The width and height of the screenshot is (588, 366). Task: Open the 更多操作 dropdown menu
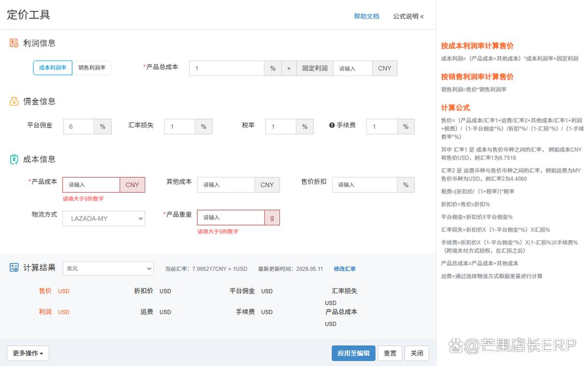pyautogui.click(x=28, y=353)
